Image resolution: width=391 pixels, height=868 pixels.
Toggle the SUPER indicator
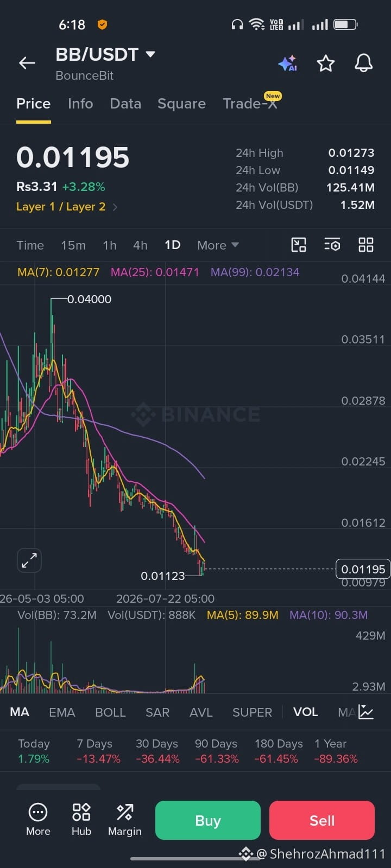(x=252, y=712)
